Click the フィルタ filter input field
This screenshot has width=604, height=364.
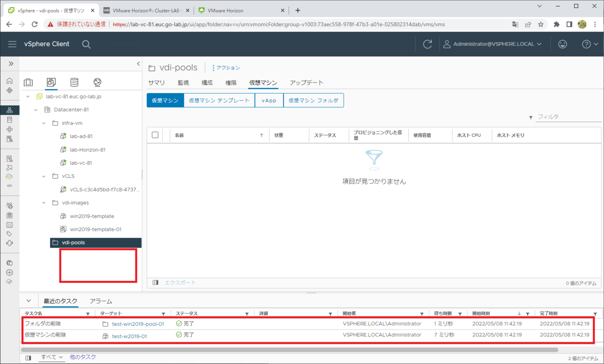click(568, 117)
